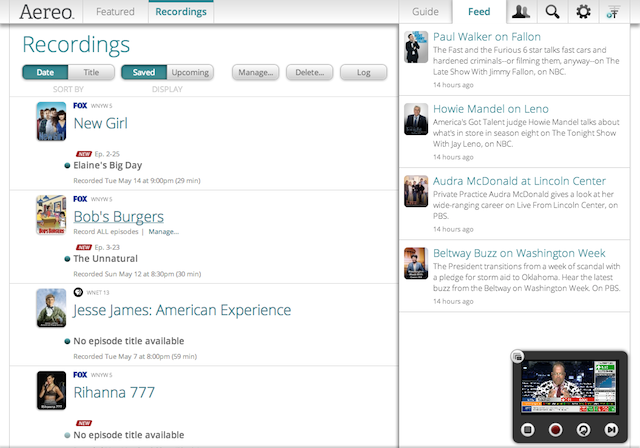Screen dimensions: 640x448
Task: Click skip-forward button in mini player
Action: pyautogui.click(x=611, y=430)
